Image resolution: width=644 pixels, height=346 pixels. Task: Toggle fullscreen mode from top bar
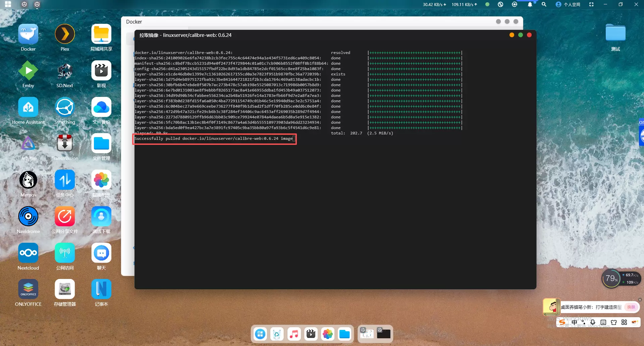coord(591,5)
